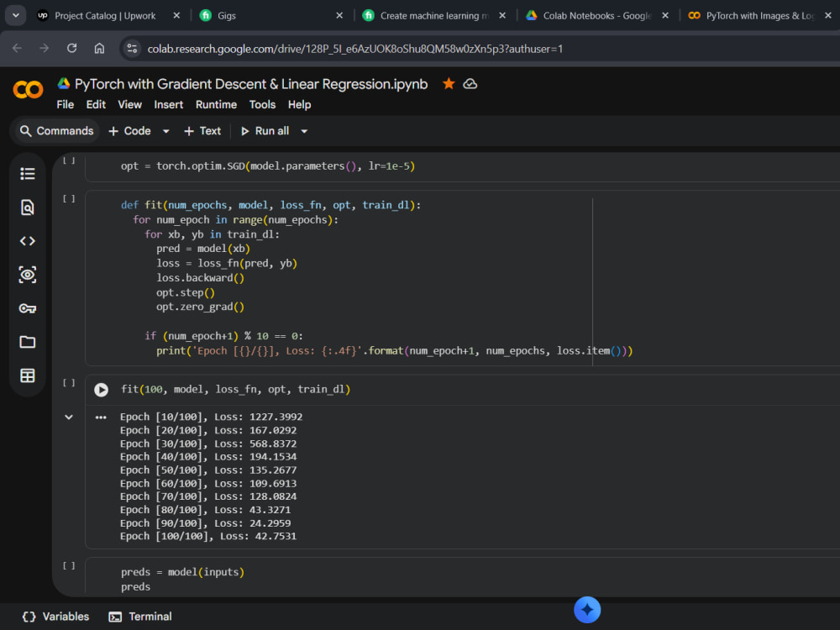Click the execution bracket of the def fit cell
The image size is (840, 630).
[69, 199]
